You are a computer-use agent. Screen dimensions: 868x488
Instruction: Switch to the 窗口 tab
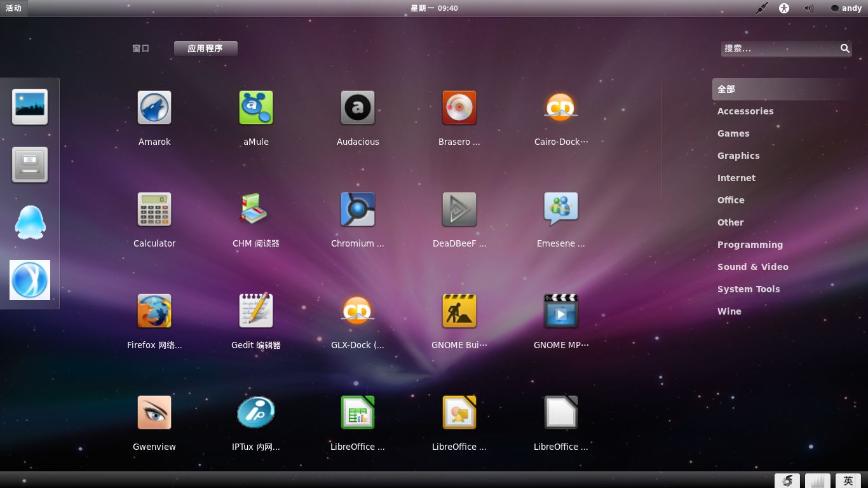[x=140, y=48]
